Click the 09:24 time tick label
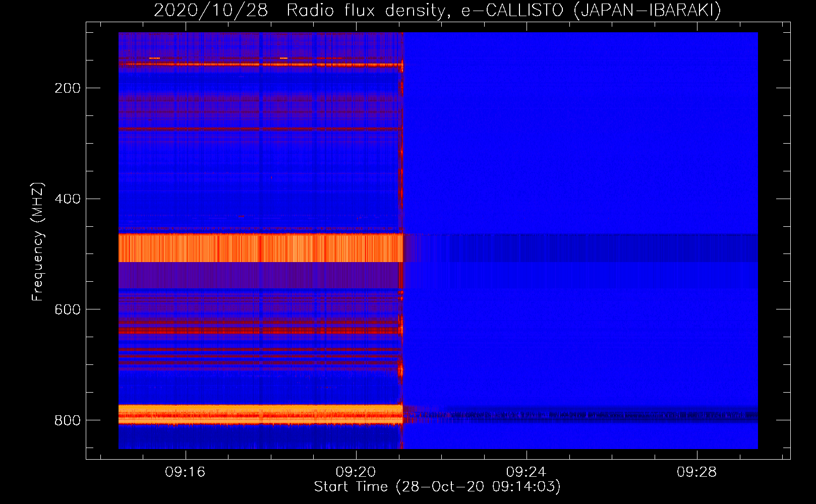Screen dimensions: 816x504 tap(526, 472)
